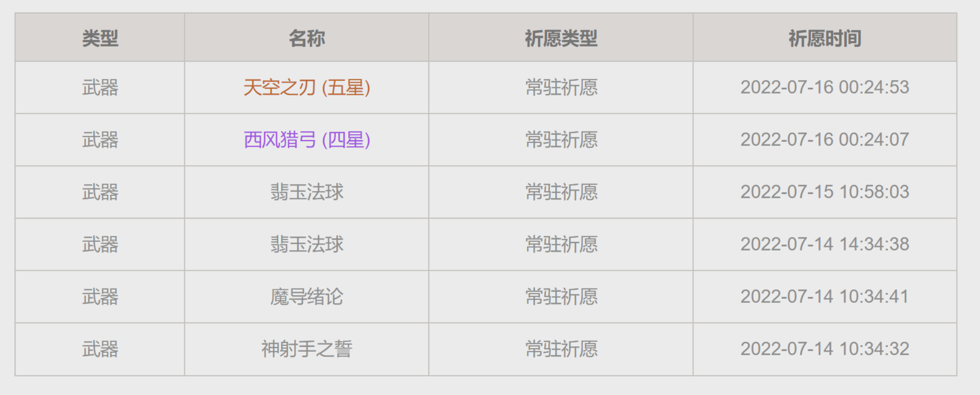980x395 pixels.
Task: Click 常驻祈愿 in the 神射手之誓 row
Action: click(x=561, y=349)
